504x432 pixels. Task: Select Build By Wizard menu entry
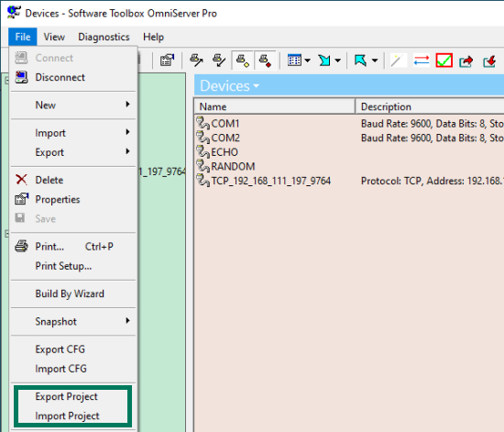pyautogui.click(x=73, y=294)
